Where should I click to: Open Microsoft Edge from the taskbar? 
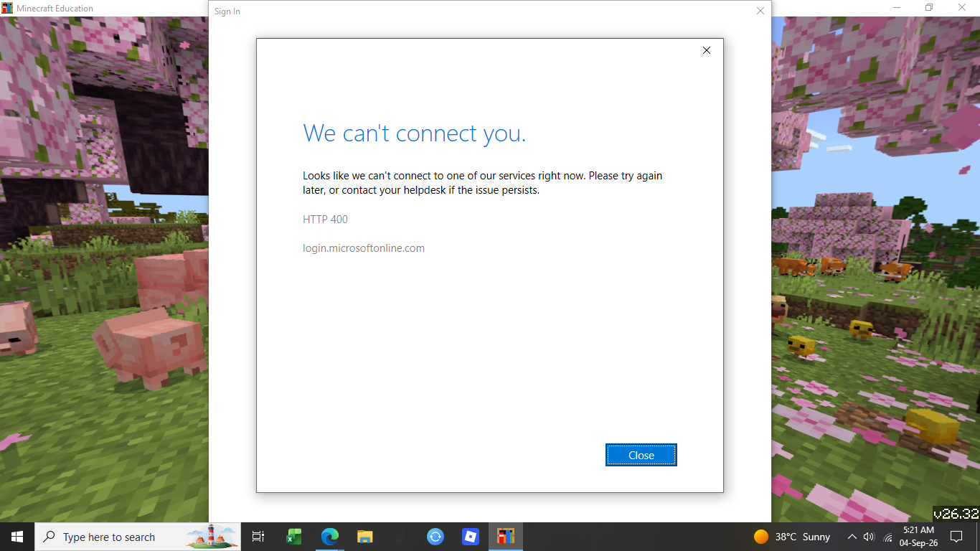pyautogui.click(x=329, y=537)
